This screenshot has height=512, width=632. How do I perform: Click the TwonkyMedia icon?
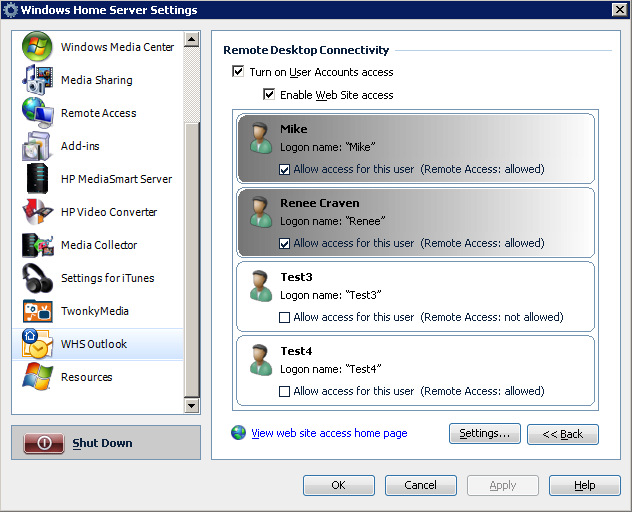[x=37, y=311]
